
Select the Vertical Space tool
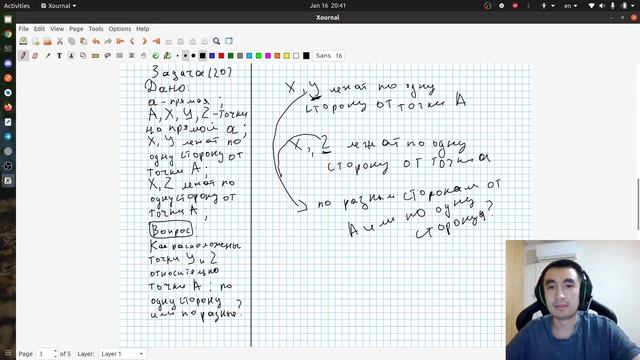[x=132, y=56]
